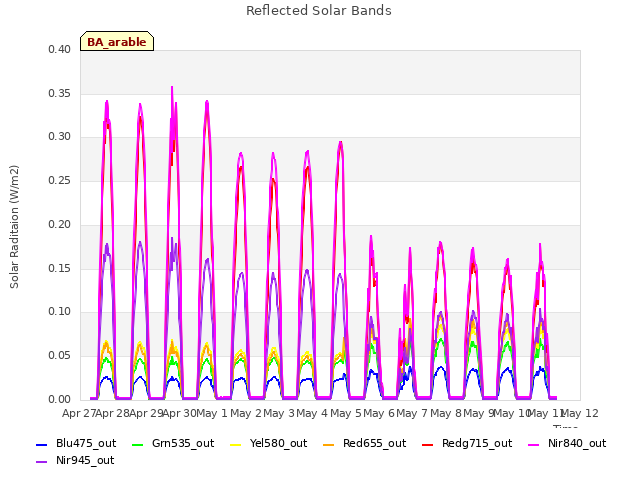Click the 0.10 y-axis tick label
This screenshot has height=480, width=640.
pos(59,312)
